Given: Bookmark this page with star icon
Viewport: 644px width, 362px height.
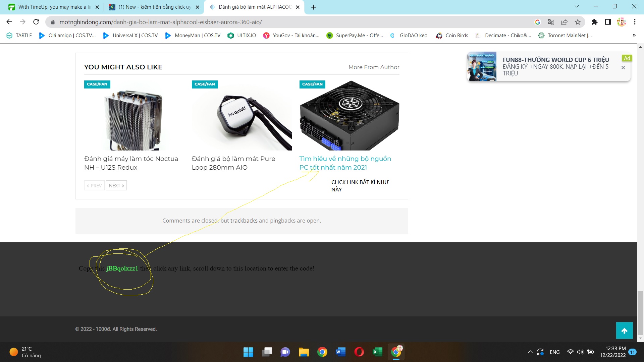Looking at the screenshot, I should click(578, 22).
